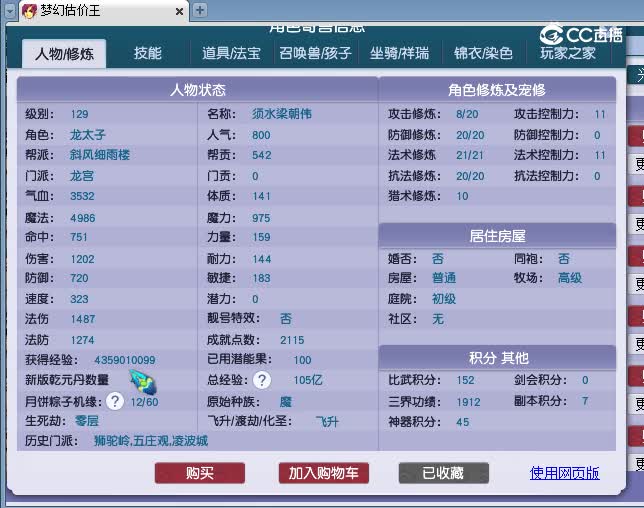Click the character name 须水梁朝伟
Viewport: 644px width, 508px height.
pos(282,114)
